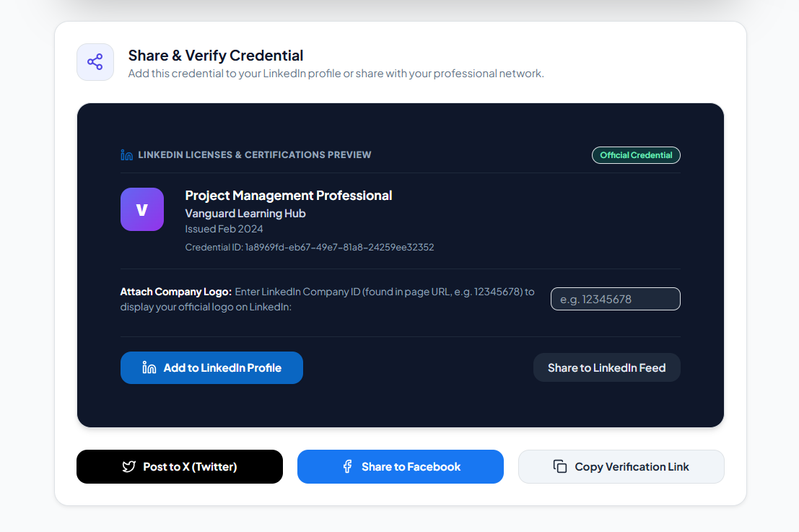Click the purple V company logo
Viewport: 799px width, 532px height.
point(142,209)
